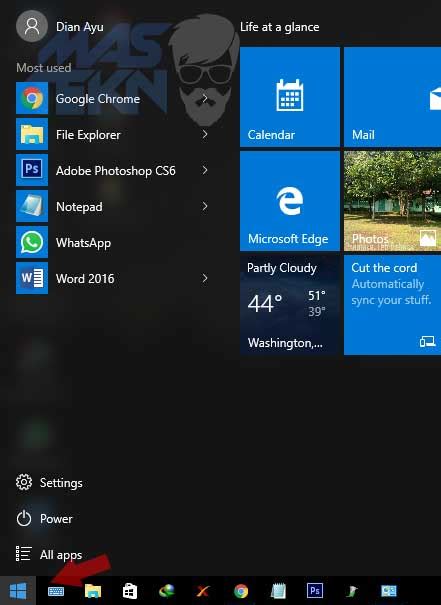This screenshot has height=605, width=441.
Task: Open the orange X app on taskbar
Action: (203, 591)
